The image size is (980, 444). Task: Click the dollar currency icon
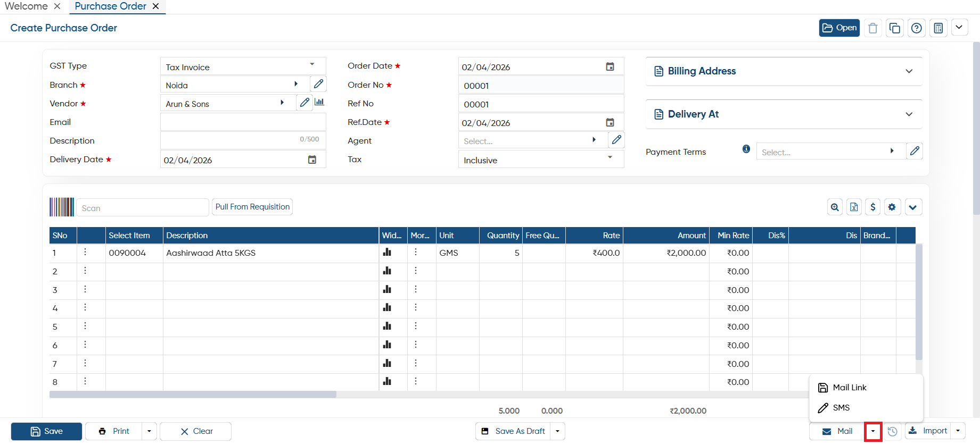click(x=873, y=207)
